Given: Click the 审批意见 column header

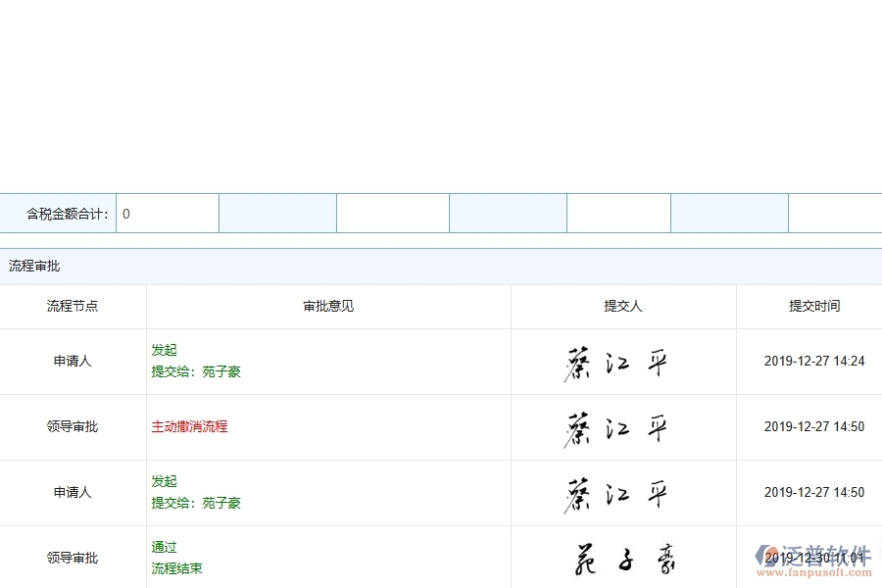Looking at the screenshot, I should click(327, 306).
